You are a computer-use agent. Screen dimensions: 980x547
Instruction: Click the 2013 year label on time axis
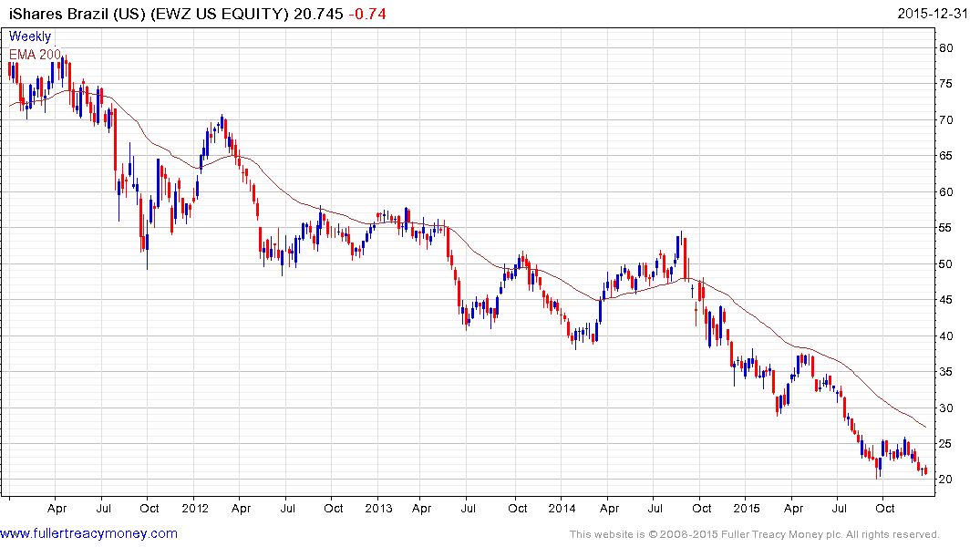pyautogui.click(x=378, y=508)
